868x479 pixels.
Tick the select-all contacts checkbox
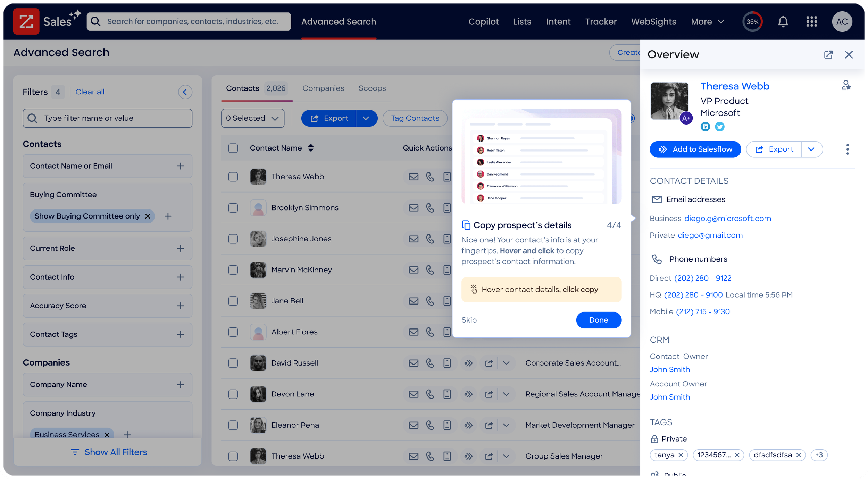233,148
